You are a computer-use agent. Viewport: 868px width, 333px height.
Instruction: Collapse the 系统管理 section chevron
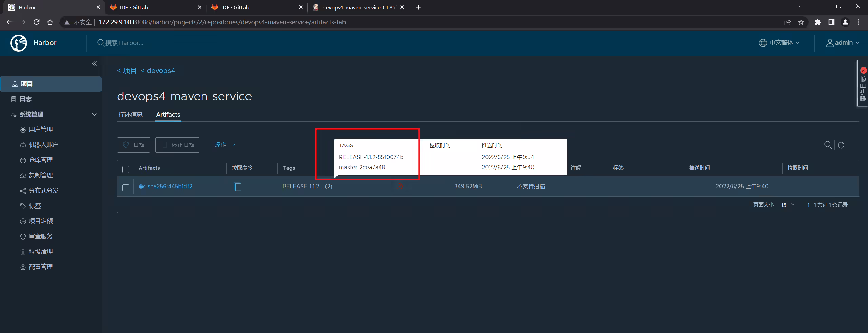(94, 115)
